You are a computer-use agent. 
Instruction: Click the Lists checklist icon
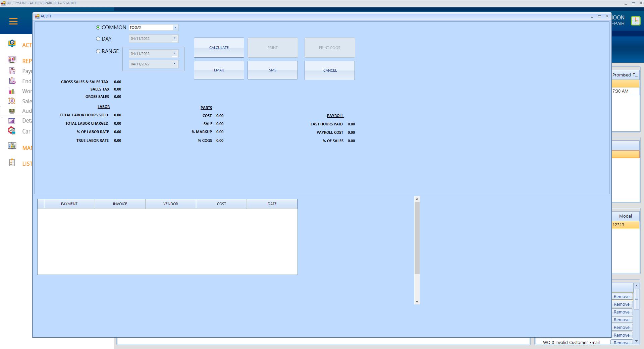click(x=12, y=163)
